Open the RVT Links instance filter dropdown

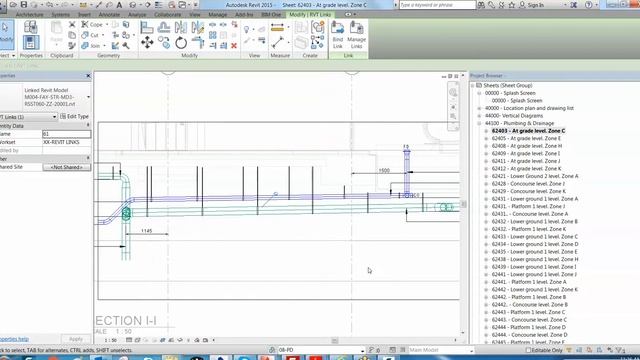(x=54, y=117)
